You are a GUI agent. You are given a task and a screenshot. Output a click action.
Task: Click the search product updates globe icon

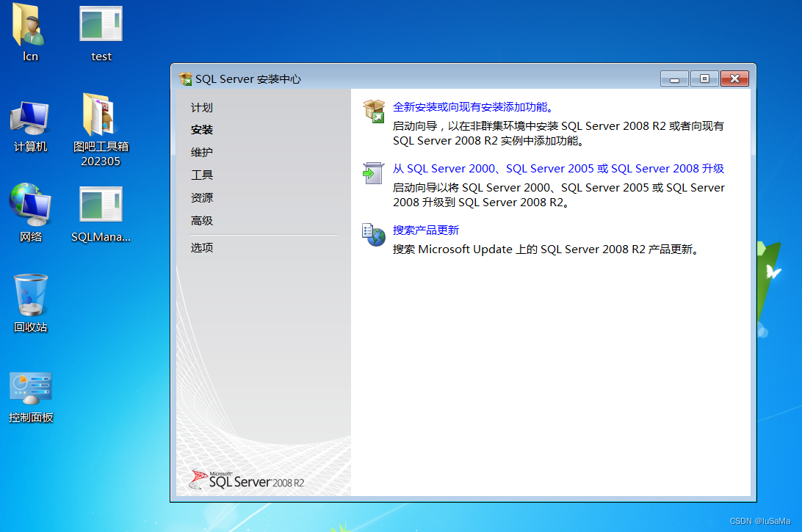click(374, 235)
